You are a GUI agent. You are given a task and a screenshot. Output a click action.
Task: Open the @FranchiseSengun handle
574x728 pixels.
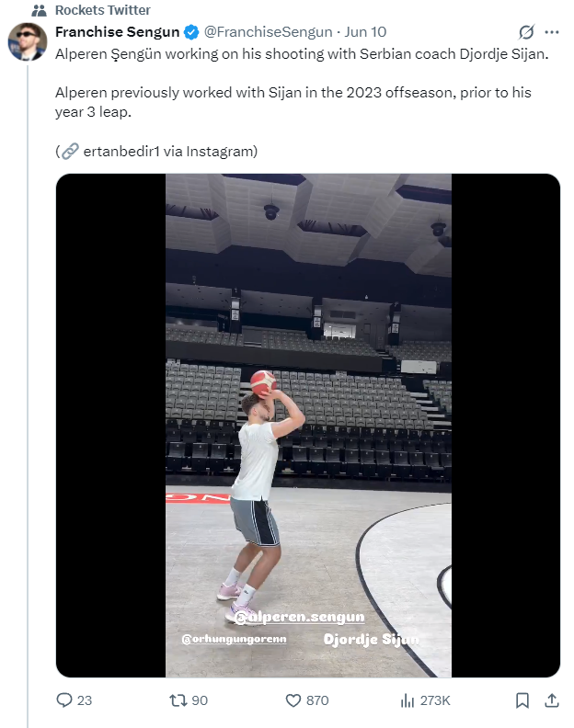pyautogui.click(x=269, y=32)
